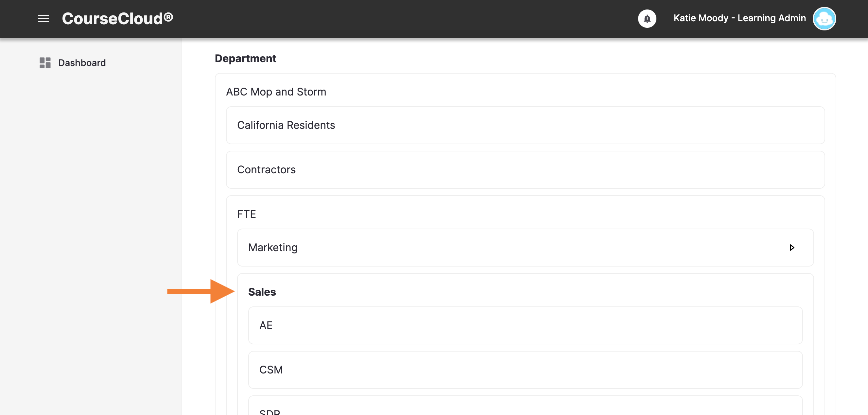This screenshot has width=868, height=415.
Task: Select the AE sub-department
Action: coord(525,326)
